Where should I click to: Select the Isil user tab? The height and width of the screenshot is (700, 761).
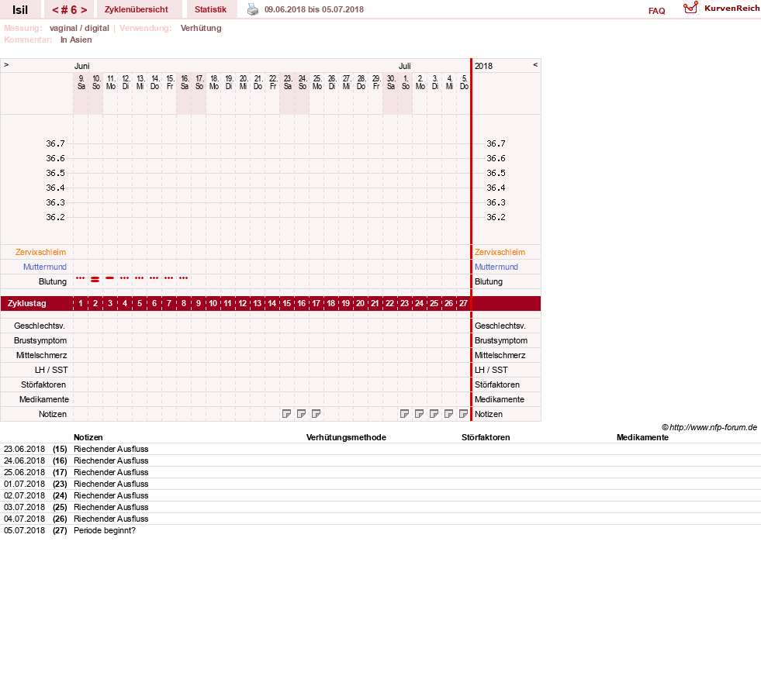point(20,10)
